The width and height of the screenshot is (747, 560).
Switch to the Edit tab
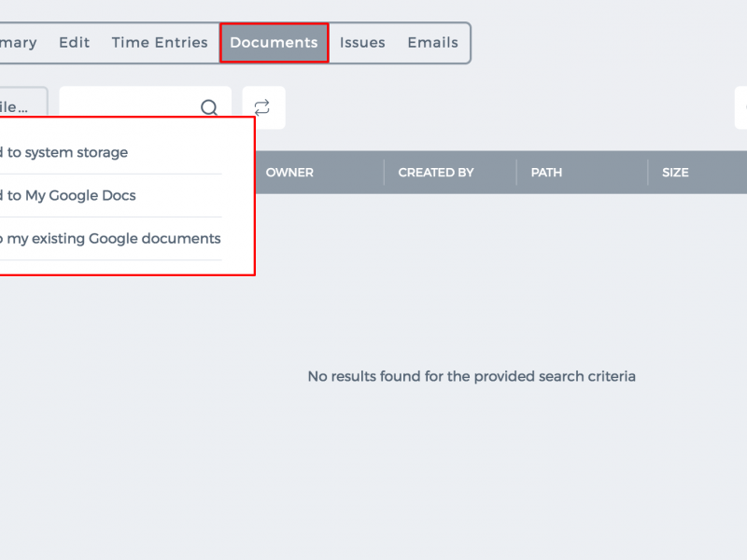coord(75,42)
